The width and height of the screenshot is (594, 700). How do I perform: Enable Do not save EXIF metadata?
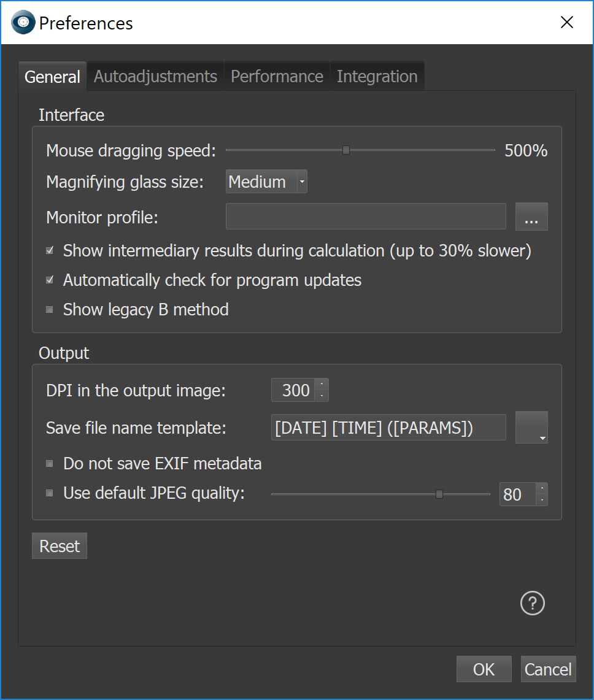(x=50, y=463)
